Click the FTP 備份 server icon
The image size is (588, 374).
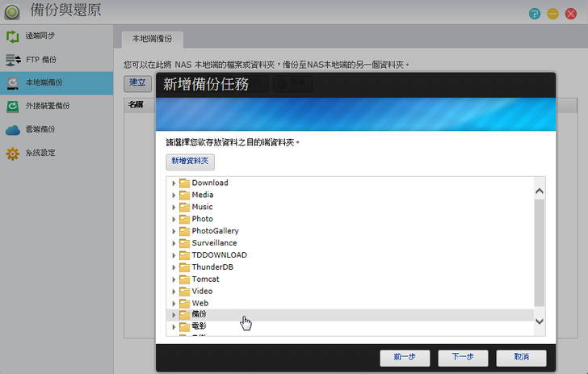pos(13,60)
